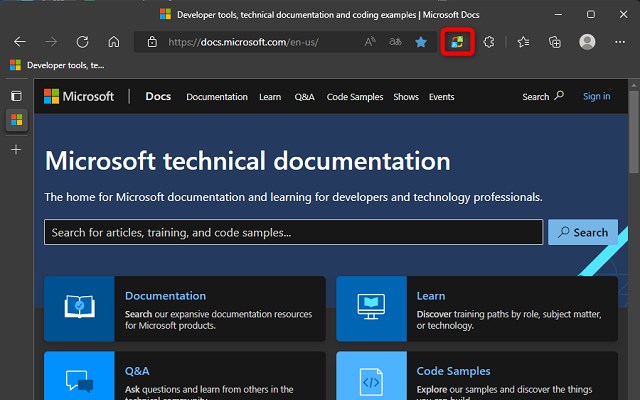
Task: Click the Microsoft logo on the page
Action: tap(79, 97)
